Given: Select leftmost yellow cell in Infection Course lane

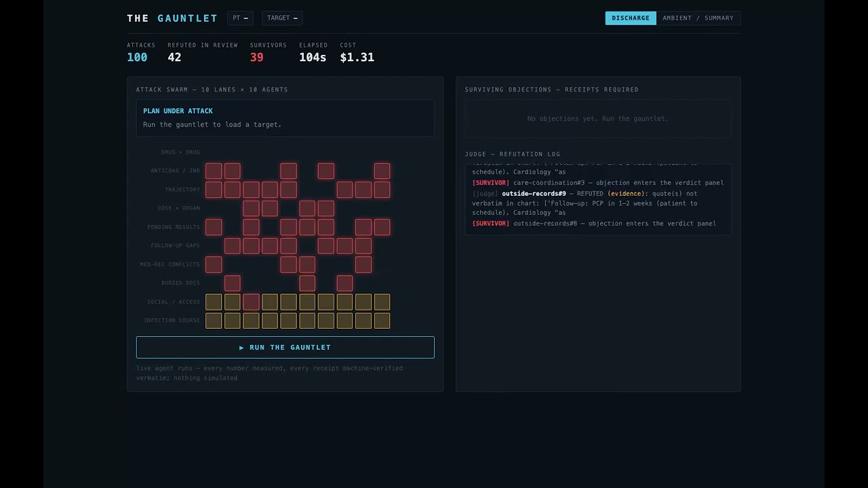Looking at the screenshot, I should coord(214,320).
